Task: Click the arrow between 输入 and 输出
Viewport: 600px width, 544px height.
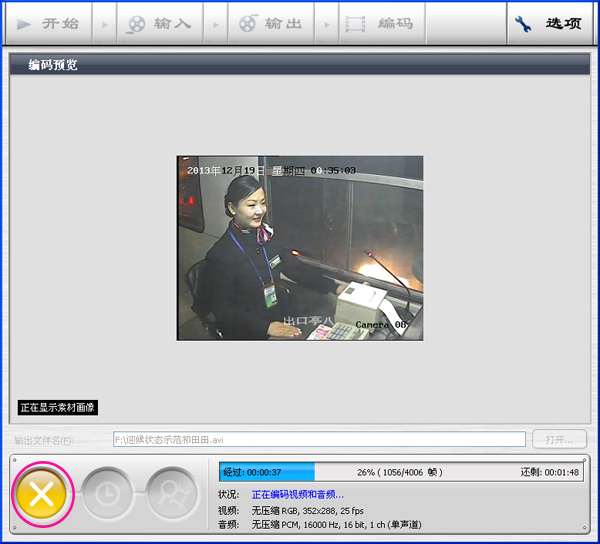Action: tap(215, 24)
